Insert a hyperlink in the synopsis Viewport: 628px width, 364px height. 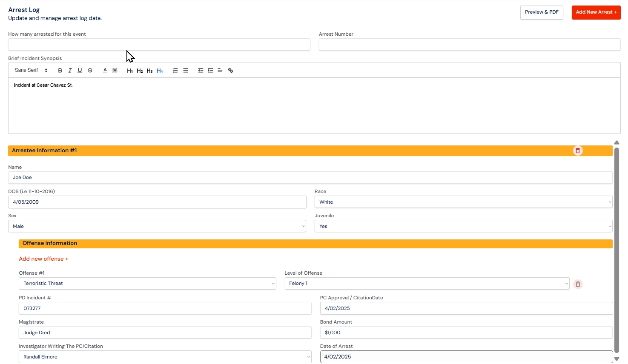coord(230,71)
